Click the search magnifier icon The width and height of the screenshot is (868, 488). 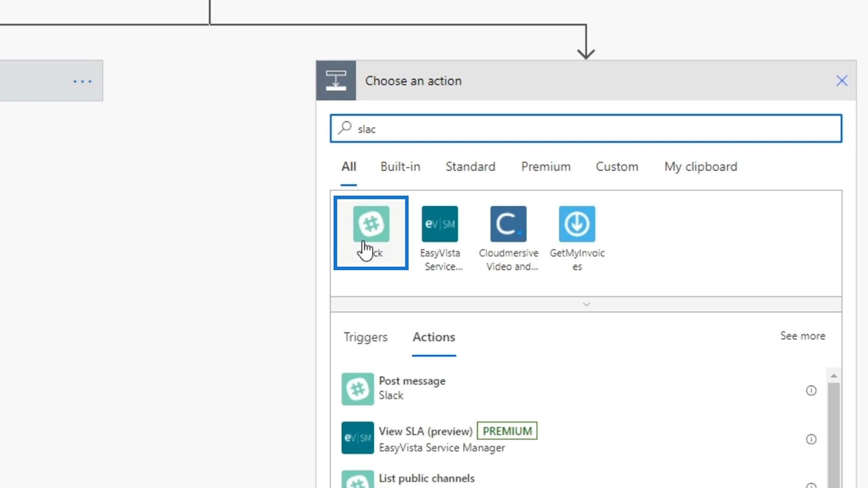[345, 128]
